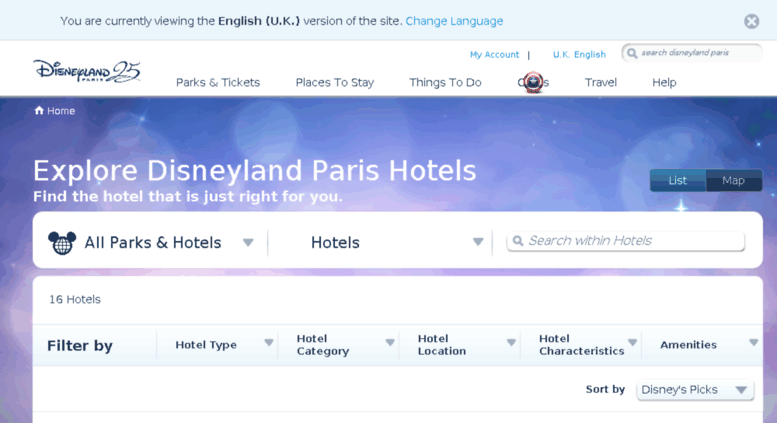Open the Things To Do menu
Viewport: 777px width, 423px height.
tap(445, 83)
